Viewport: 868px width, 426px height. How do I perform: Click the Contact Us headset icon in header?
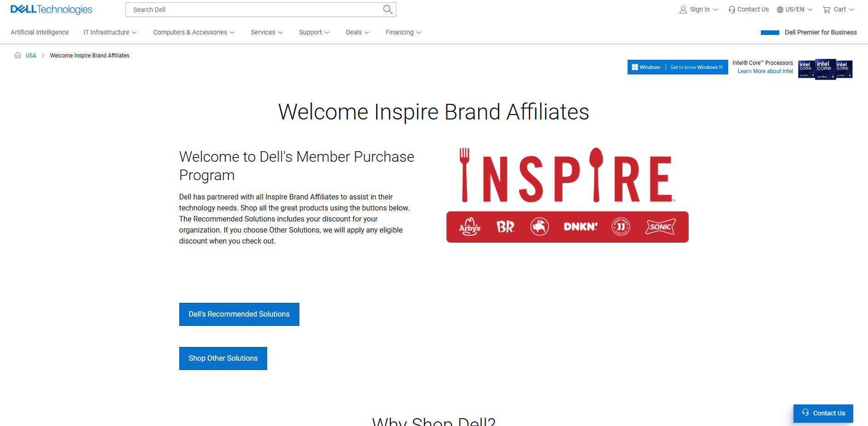(x=731, y=10)
